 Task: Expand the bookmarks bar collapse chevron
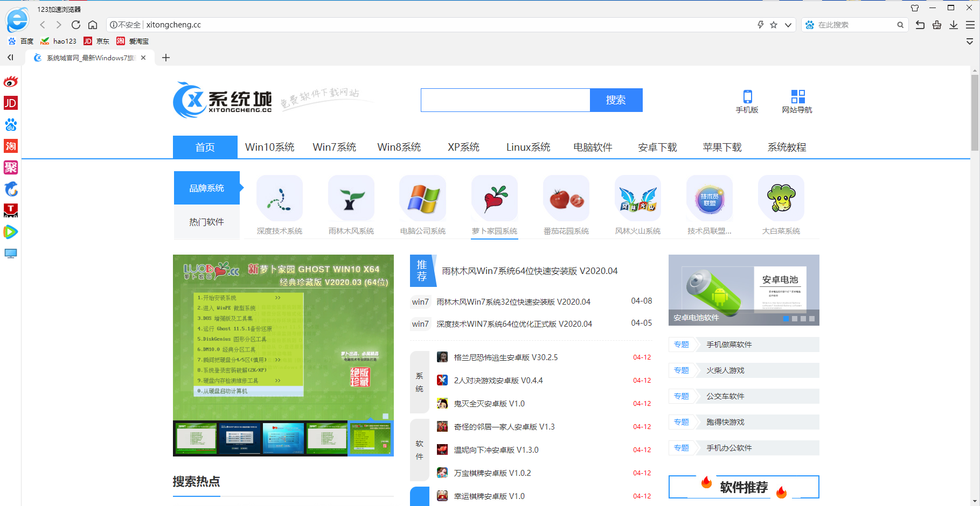click(x=970, y=41)
